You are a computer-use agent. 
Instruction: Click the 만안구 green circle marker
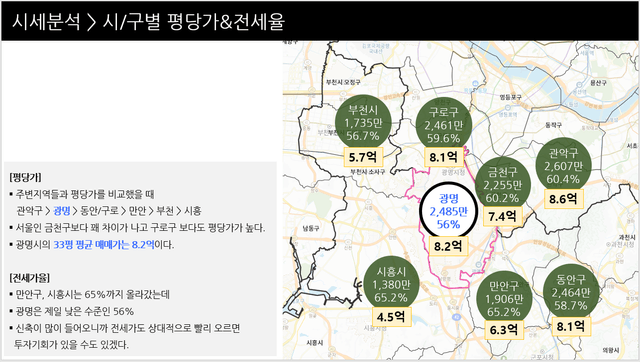(x=504, y=298)
